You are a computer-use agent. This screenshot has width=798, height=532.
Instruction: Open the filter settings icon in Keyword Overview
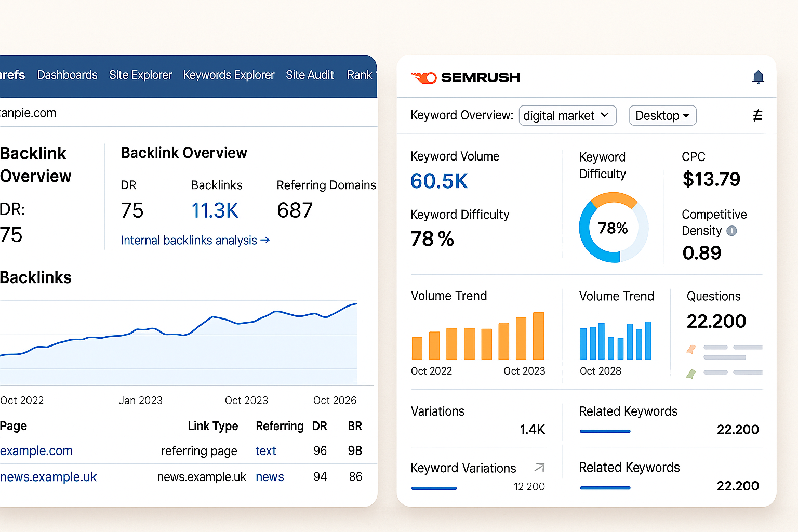757,115
